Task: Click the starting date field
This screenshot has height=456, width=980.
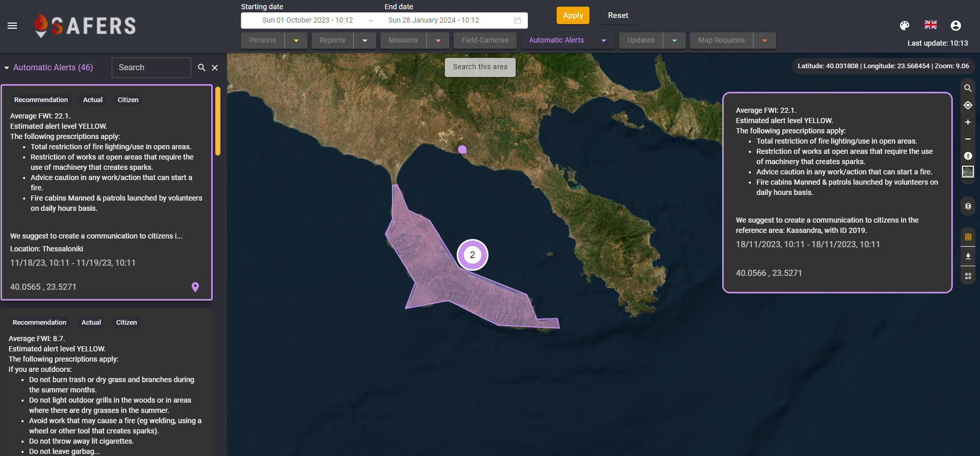Action: [x=308, y=21]
